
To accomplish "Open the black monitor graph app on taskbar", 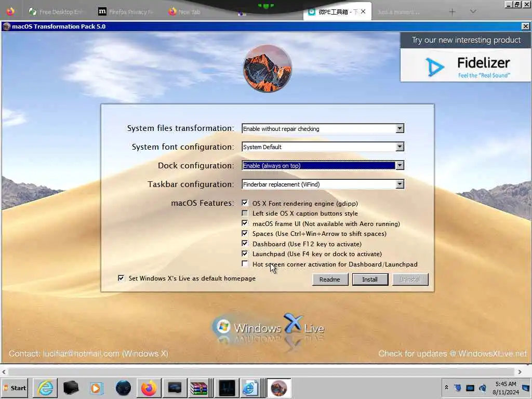I will 227,388.
